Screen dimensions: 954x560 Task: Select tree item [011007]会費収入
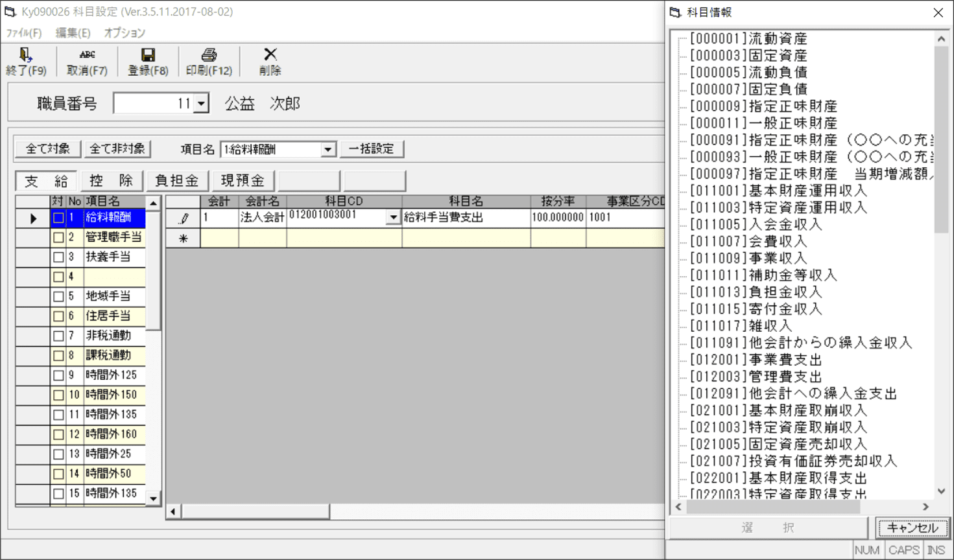pyautogui.click(x=748, y=242)
